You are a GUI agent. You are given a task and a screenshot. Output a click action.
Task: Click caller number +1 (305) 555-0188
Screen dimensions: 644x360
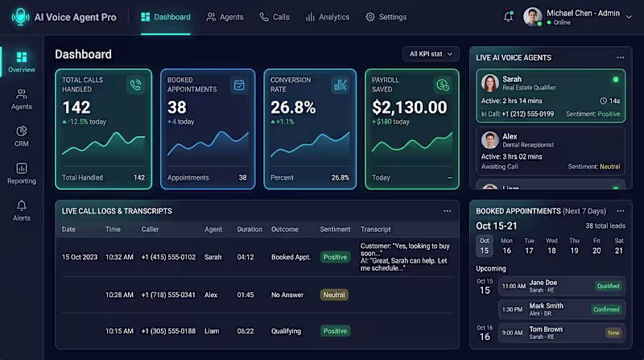click(168, 331)
